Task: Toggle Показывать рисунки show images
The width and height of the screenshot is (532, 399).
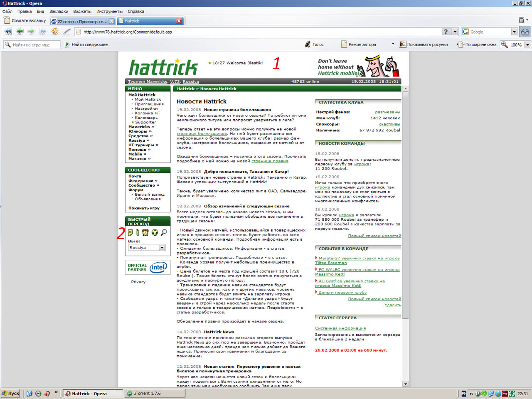Action: (x=424, y=44)
